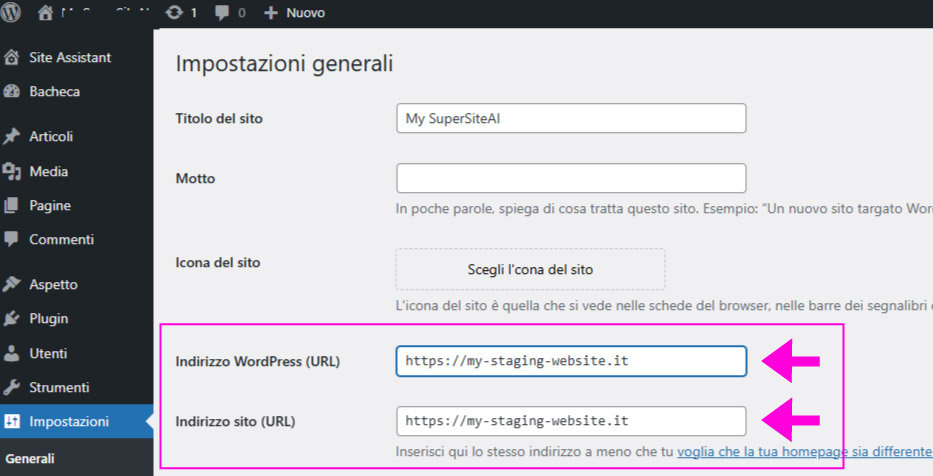Viewport: 933px width, 476px height.
Task: Click the updates refresh icon
Action: [174, 14]
